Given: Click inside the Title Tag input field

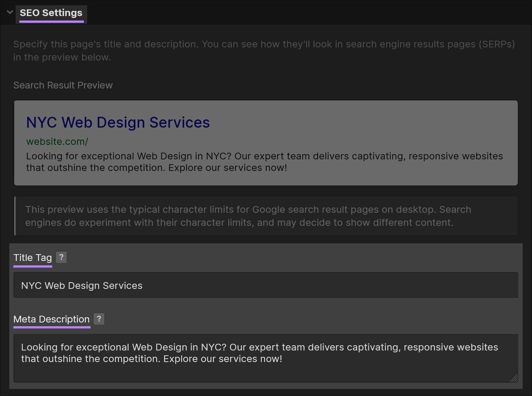Looking at the screenshot, I should [265, 285].
